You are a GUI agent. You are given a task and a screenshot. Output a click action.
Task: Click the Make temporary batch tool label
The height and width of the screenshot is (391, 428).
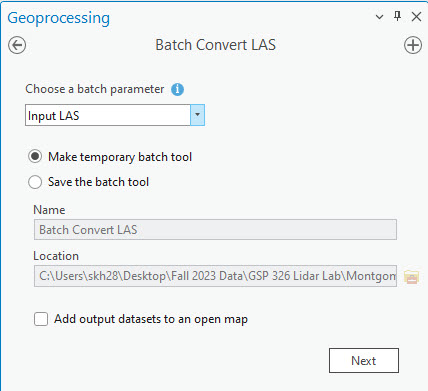pyautogui.click(x=120, y=157)
